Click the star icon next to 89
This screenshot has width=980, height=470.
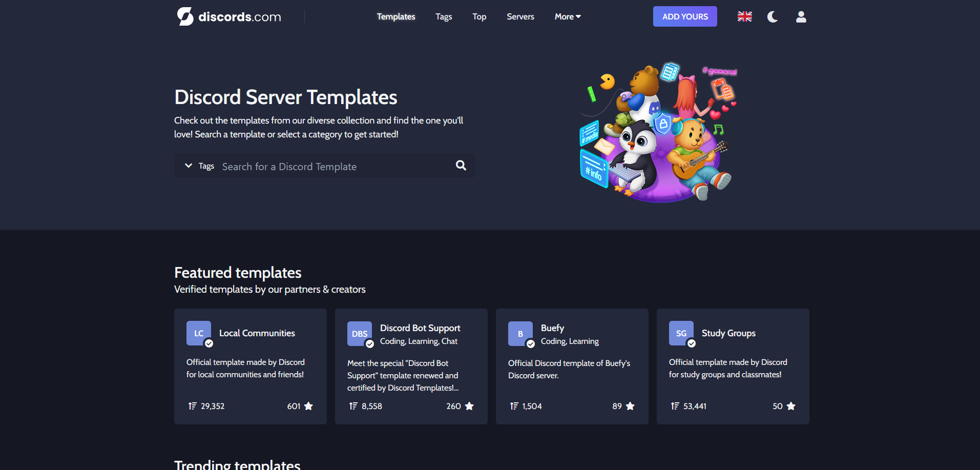coord(630,406)
